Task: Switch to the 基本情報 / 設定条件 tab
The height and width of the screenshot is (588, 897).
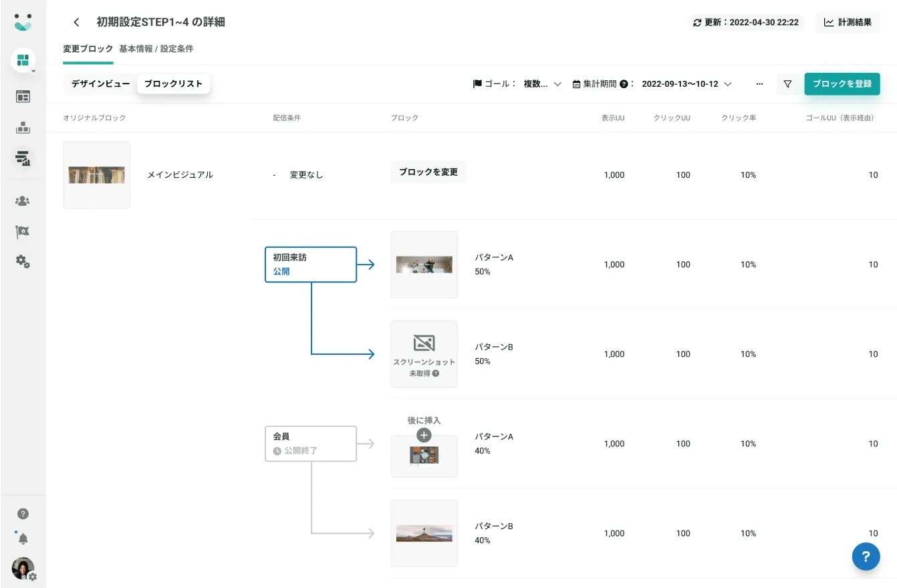Action: 156,48
